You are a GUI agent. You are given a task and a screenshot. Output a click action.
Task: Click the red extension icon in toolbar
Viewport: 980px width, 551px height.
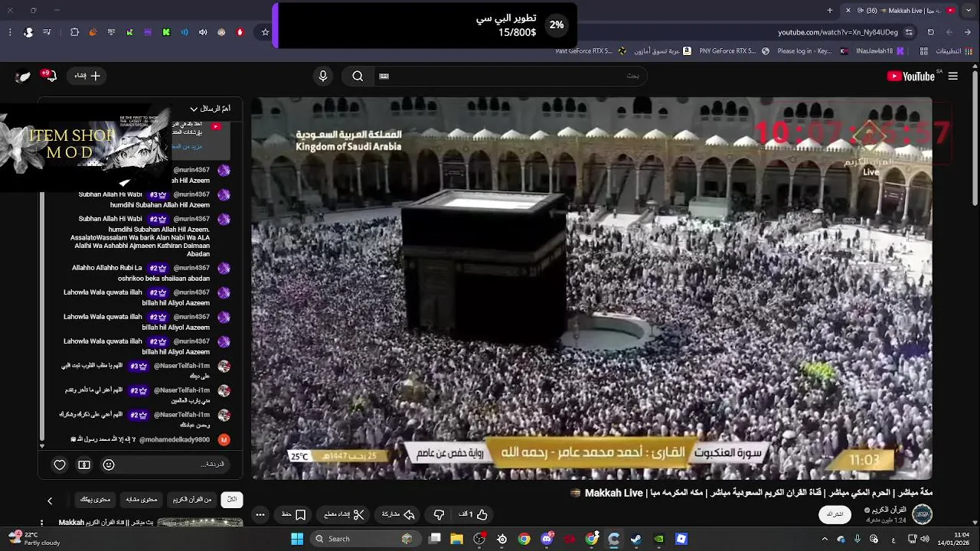240,32
